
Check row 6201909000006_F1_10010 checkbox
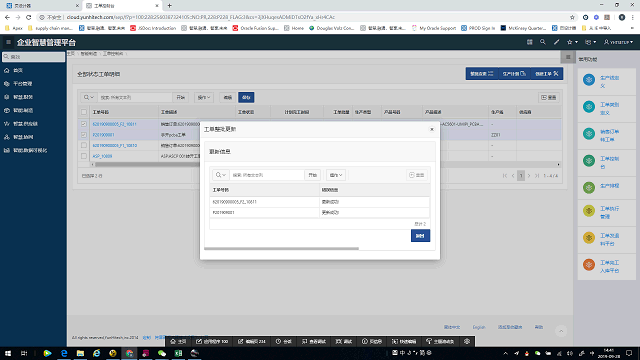pyautogui.click(x=84, y=145)
